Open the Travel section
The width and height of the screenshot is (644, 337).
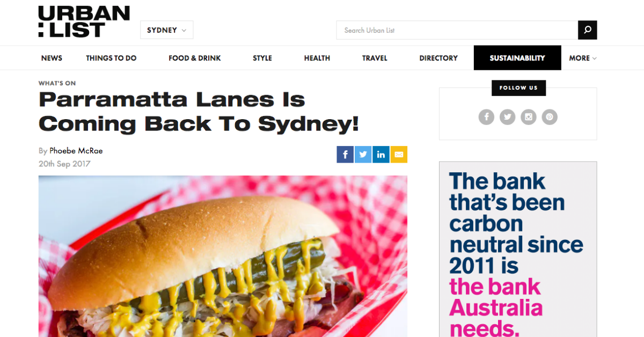tap(375, 58)
